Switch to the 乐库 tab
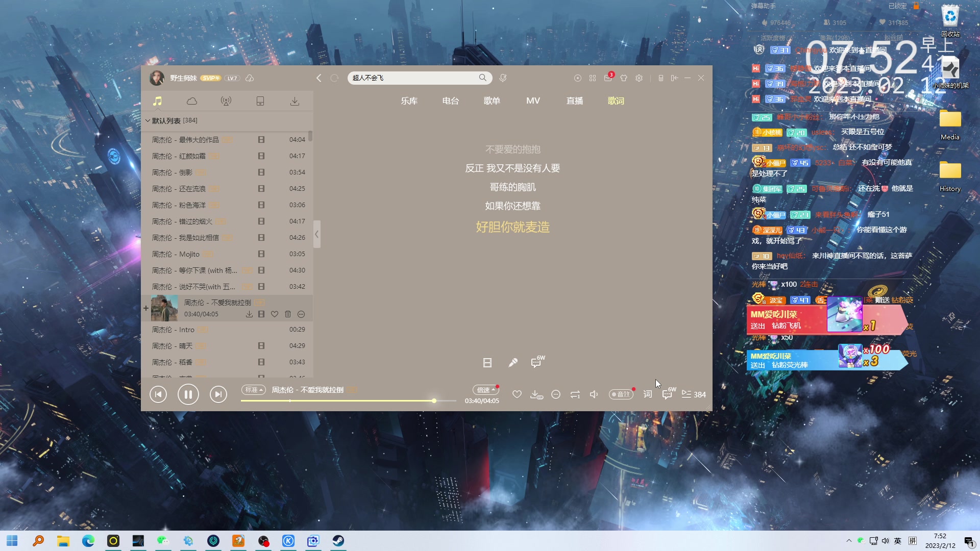 point(409,101)
